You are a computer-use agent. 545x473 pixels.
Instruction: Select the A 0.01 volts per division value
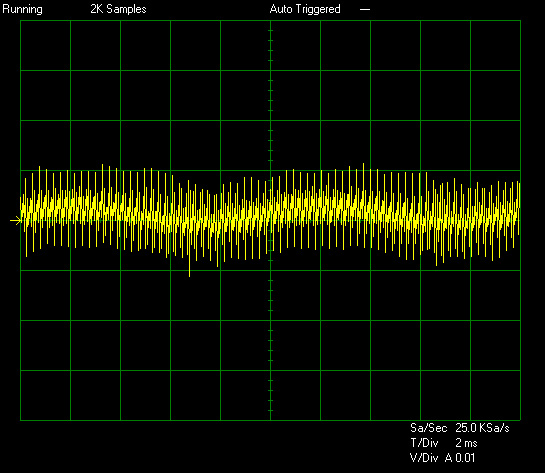tap(460, 458)
